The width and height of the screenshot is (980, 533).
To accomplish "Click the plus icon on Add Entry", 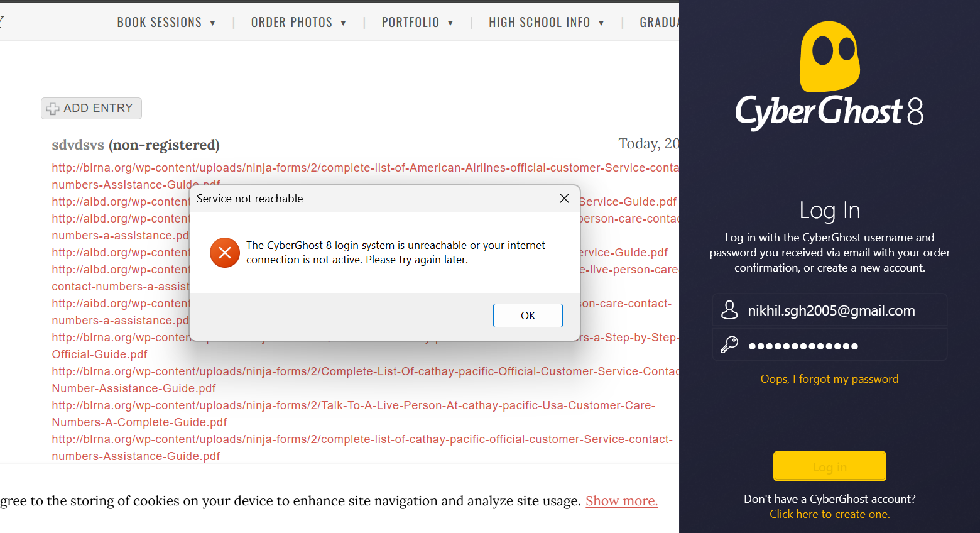I will (x=53, y=109).
